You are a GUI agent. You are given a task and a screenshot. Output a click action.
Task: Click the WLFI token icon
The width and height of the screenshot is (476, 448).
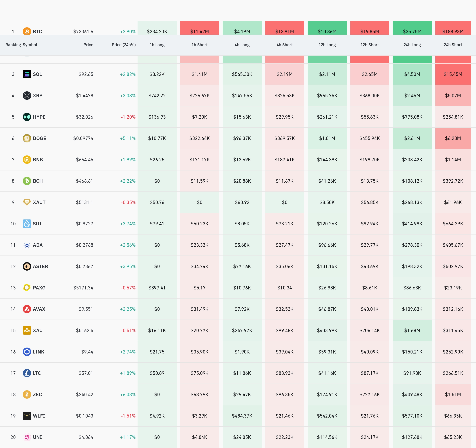[27, 416]
